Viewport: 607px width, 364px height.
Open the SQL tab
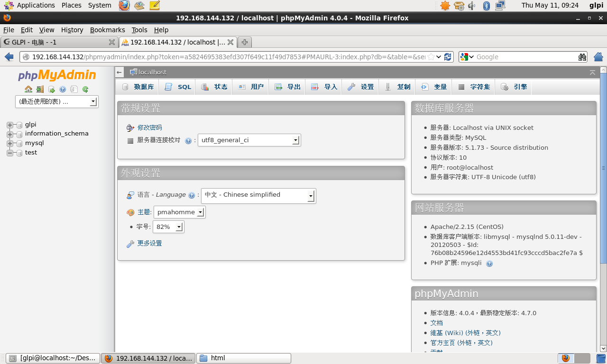178,87
